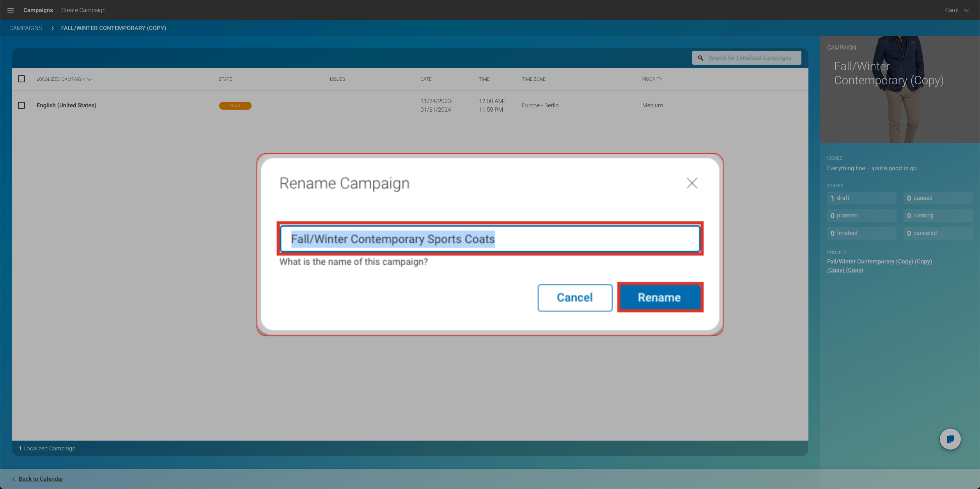Image resolution: width=980 pixels, height=489 pixels.
Task: Check the English (United States) row checkbox
Action: [21, 105]
